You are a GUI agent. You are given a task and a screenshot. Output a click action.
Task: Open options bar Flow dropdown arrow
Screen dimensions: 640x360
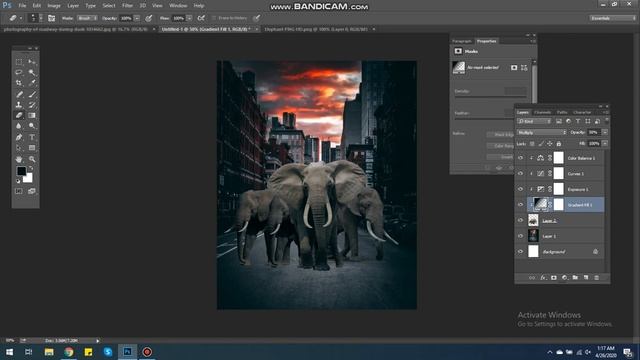[x=189, y=18]
